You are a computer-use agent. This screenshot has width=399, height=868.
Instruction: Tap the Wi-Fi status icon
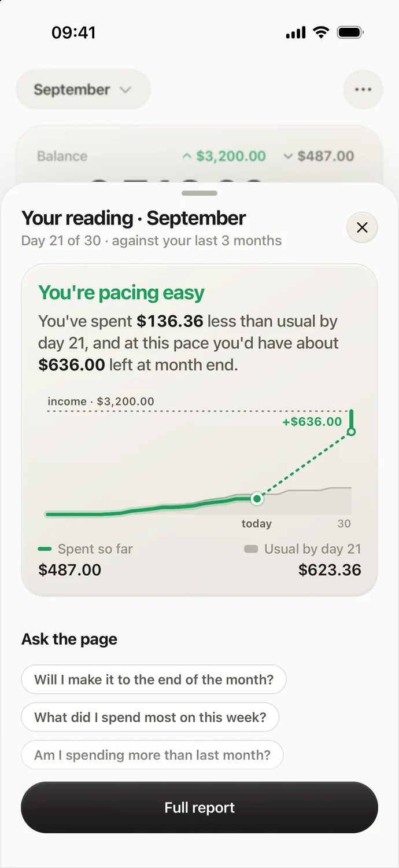(321, 32)
